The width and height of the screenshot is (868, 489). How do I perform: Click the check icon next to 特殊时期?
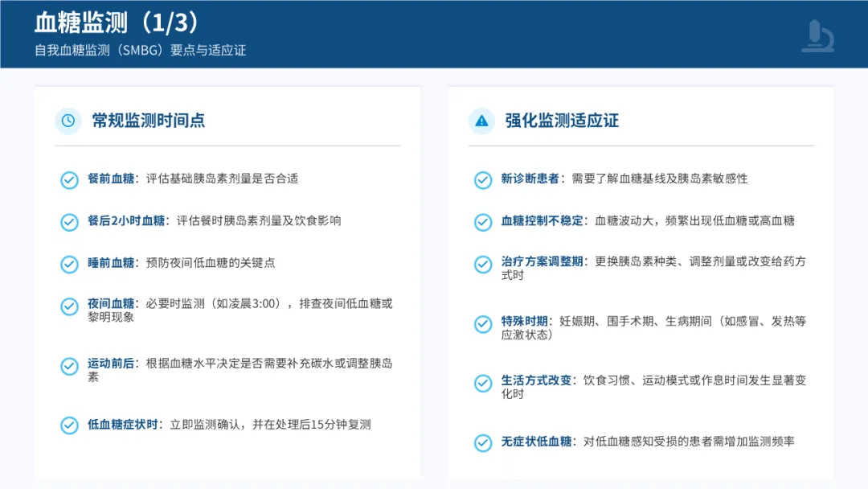pyautogui.click(x=483, y=324)
